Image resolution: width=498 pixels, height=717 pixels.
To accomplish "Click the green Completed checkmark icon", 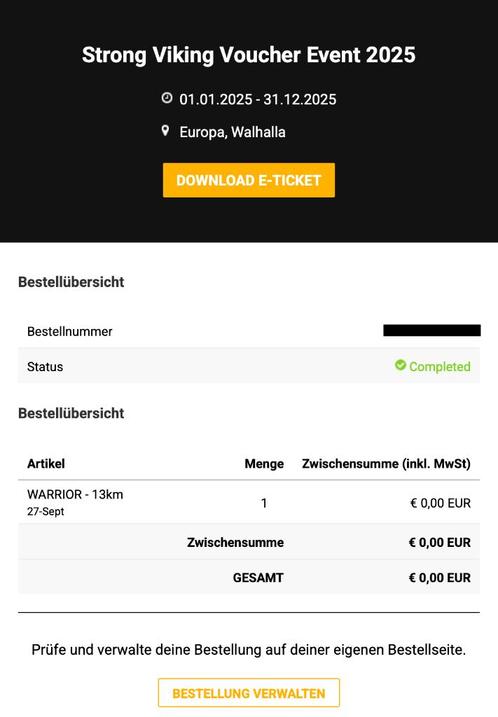I will [401, 365].
